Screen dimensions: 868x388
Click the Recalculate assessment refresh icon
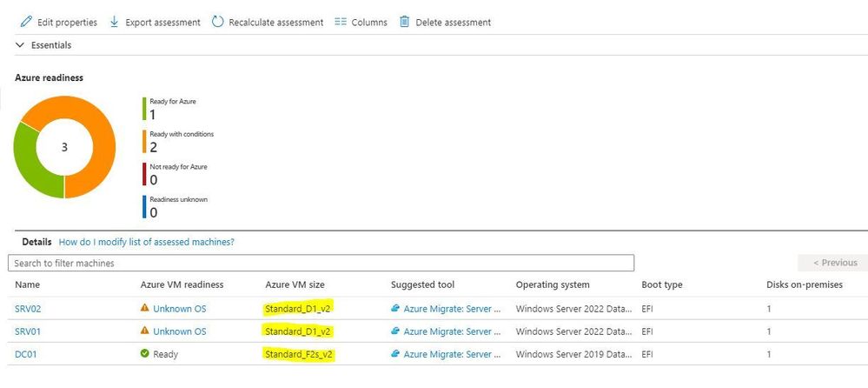217,22
